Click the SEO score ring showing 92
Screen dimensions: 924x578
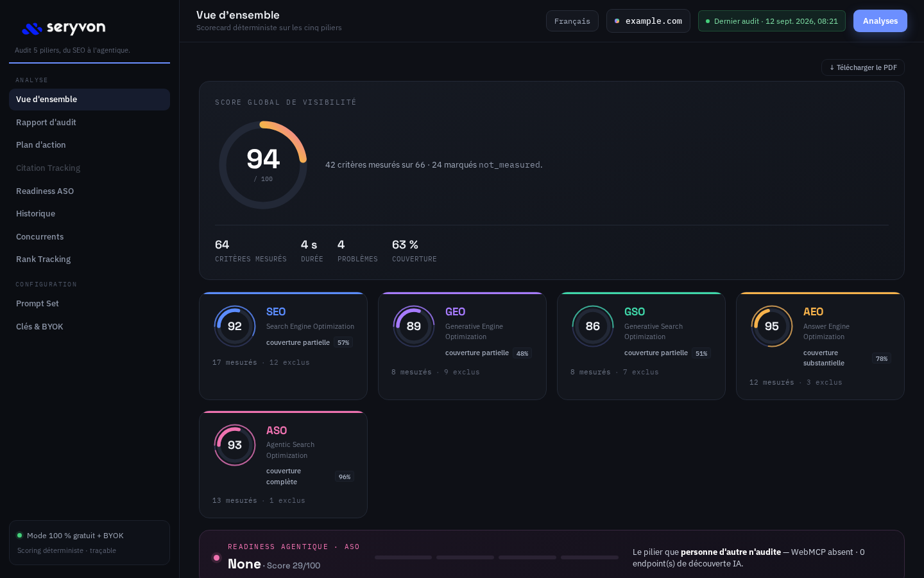point(235,326)
